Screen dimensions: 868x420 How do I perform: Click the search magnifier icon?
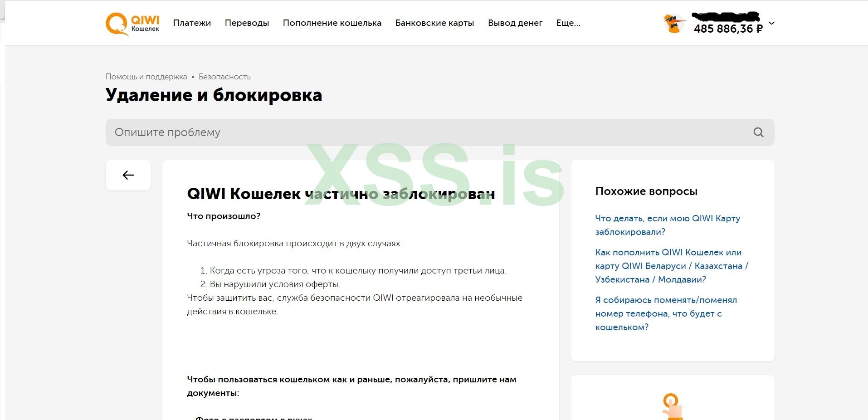pos(759,132)
